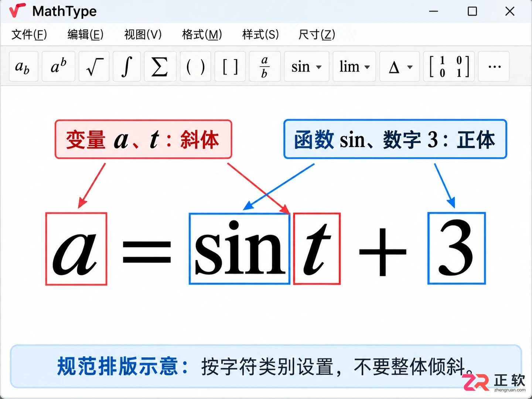Click the italic variable t in the equation
Screen dimensions: 532x399
click(317, 249)
